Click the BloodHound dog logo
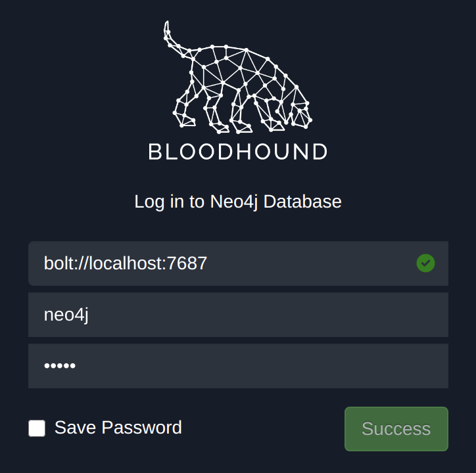 click(237, 82)
